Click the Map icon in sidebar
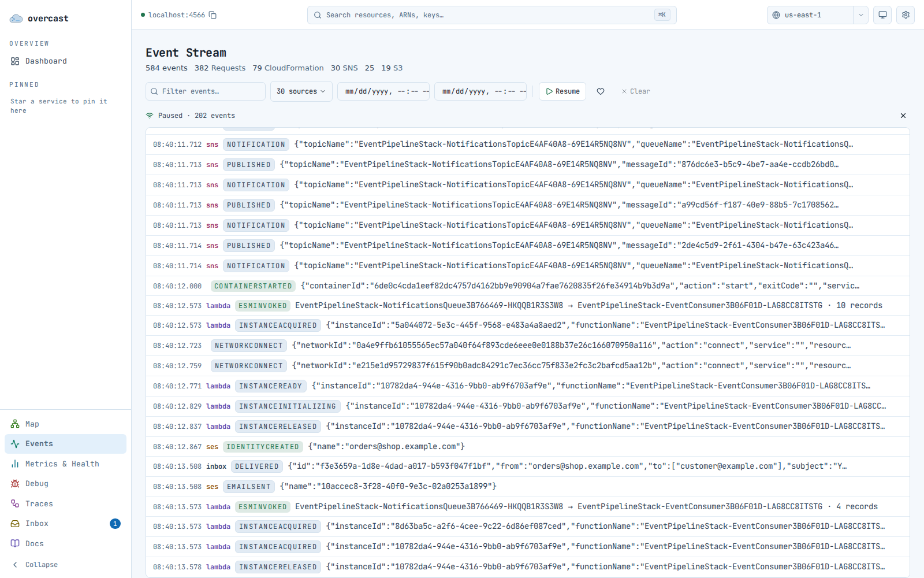This screenshot has width=924, height=578. tap(15, 424)
